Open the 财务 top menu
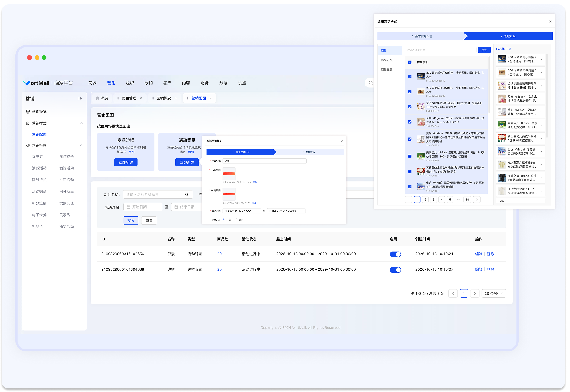 tap(205, 83)
